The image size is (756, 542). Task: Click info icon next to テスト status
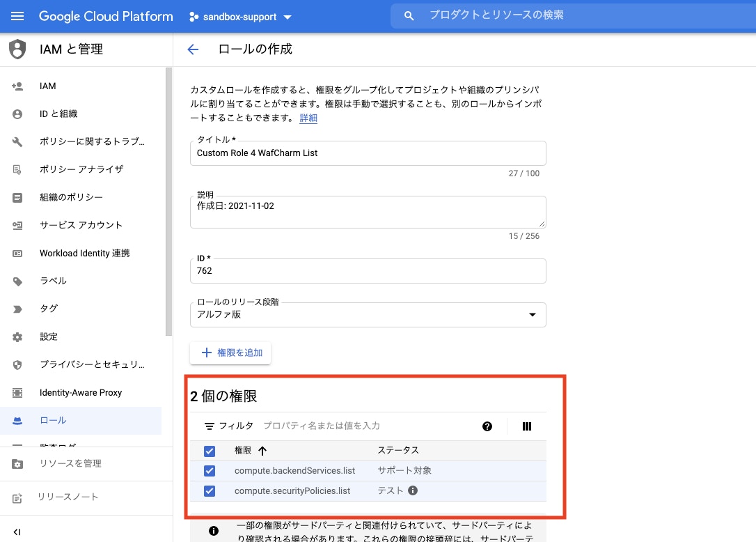(413, 491)
